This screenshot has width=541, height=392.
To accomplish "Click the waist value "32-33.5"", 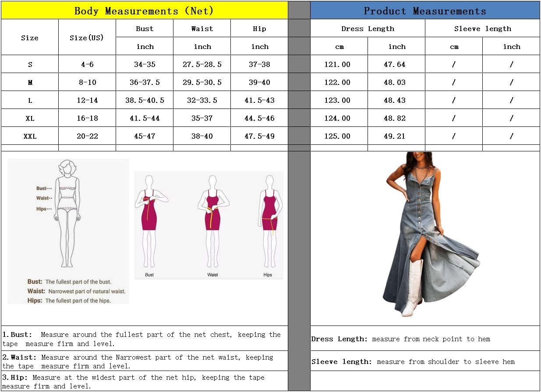I will [x=202, y=100].
